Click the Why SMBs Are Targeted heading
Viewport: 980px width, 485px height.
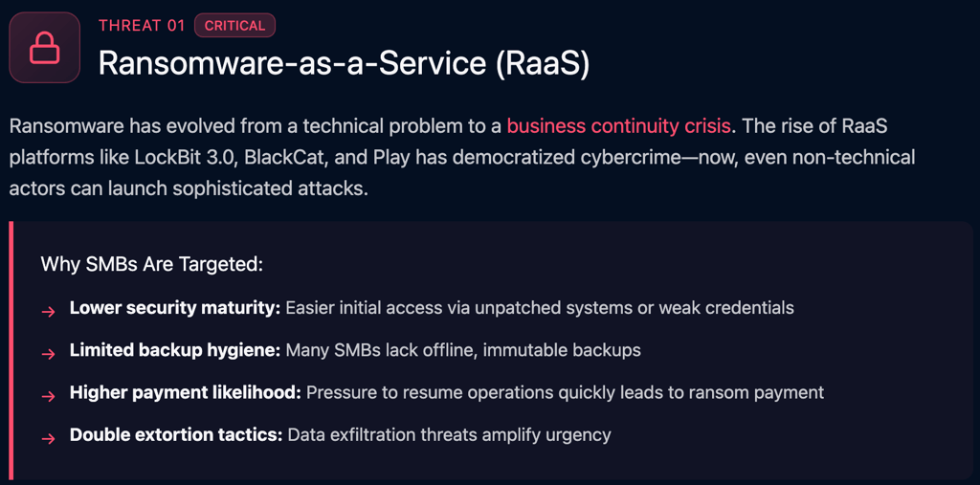point(152,264)
